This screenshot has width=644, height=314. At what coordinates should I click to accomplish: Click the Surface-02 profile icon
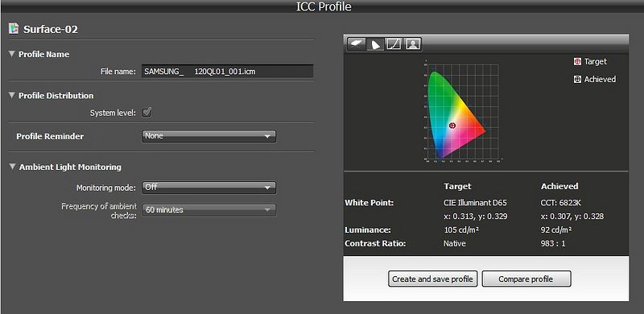point(14,29)
